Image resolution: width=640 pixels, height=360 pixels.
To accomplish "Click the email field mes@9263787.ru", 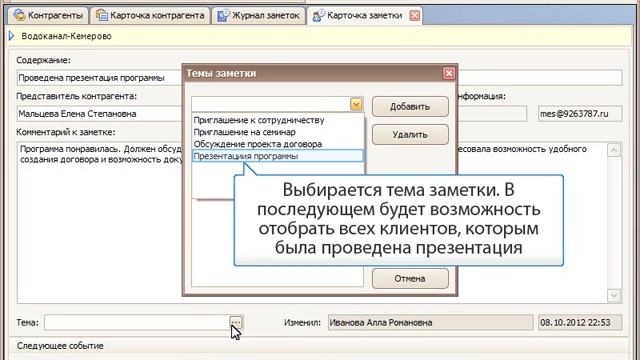I will (x=580, y=113).
